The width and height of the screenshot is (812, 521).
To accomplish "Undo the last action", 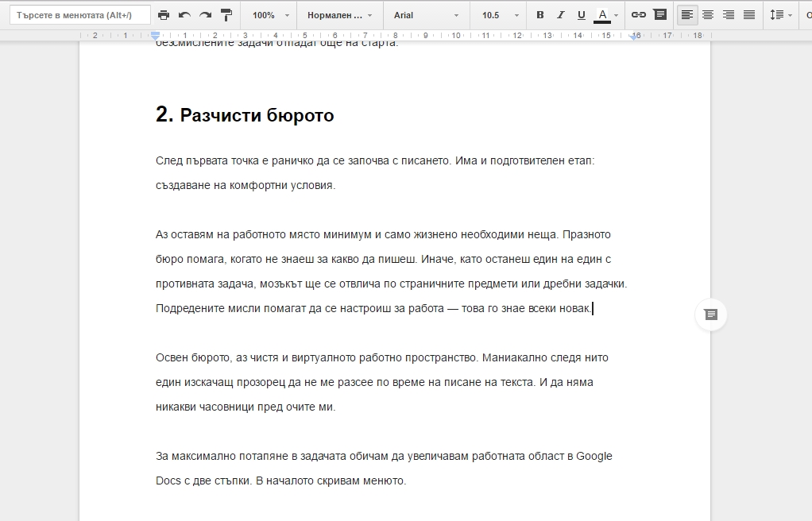I will pyautogui.click(x=184, y=15).
